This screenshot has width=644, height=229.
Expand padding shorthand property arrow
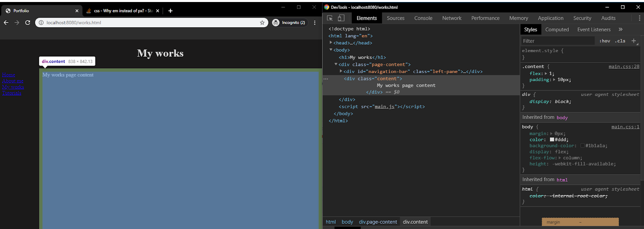pyautogui.click(x=555, y=80)
